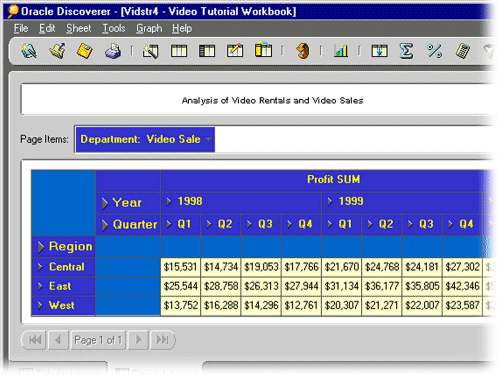This screenshot has height=375, width=498.
Task: Open the Graph bar chart icon
Action: tap(341, 51)
